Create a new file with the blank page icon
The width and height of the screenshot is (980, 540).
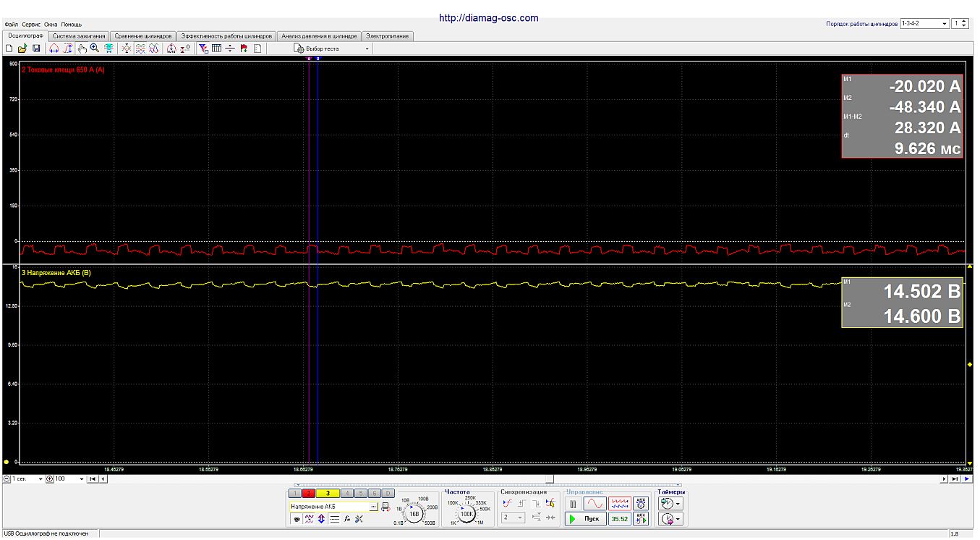[9, 48]
